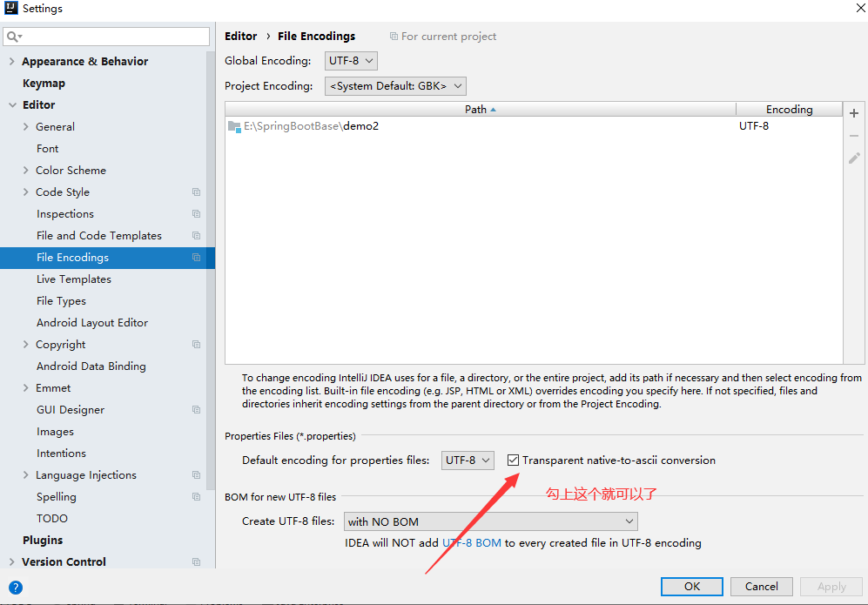Expand the Copyright node
This screenshot has height=605, width=868.
click(x=25, y=345)
